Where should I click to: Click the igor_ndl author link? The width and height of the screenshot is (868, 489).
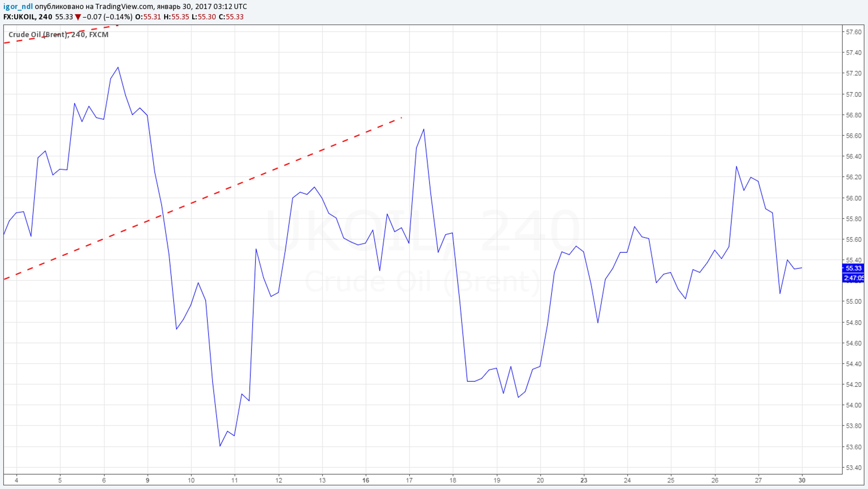click(x=18, y=6)
